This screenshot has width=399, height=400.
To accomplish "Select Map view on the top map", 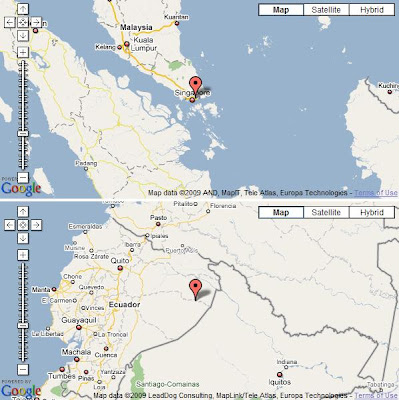I will (x=281, y=10).
